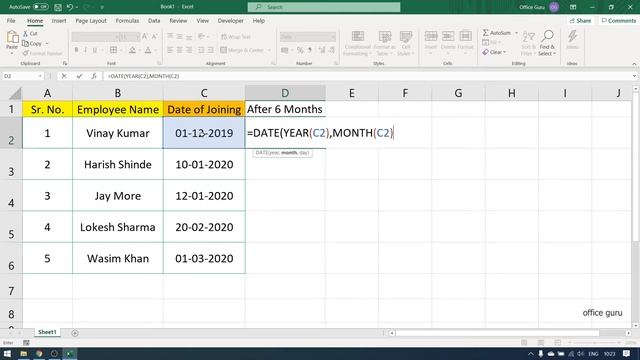The height and width of the screenshot is (360, 640).
Task: Click the Undo arrow icon
Action: pyautogui.click(x=70, y=7)
